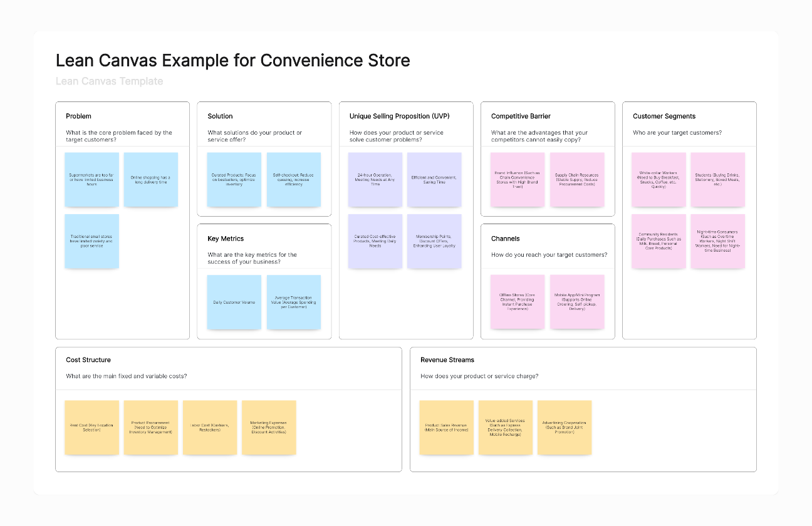
Task: Click the 'Brand Influence' pink sticky note
Action: coord(518,180)
